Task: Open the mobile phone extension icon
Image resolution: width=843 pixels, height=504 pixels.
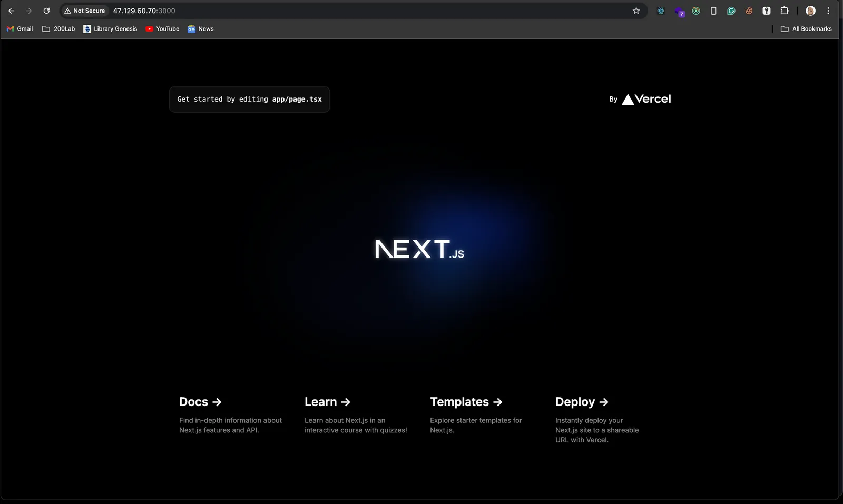Action: click(713, 11)
